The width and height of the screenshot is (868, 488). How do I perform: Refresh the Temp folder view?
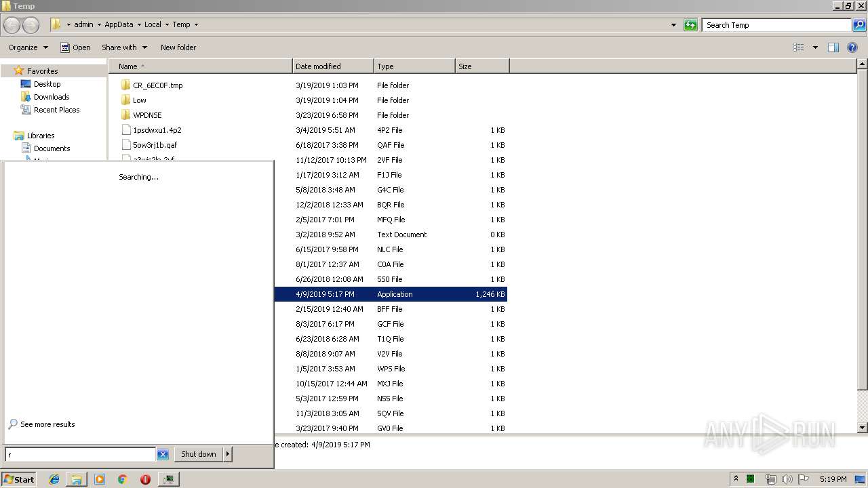(690, 25)
